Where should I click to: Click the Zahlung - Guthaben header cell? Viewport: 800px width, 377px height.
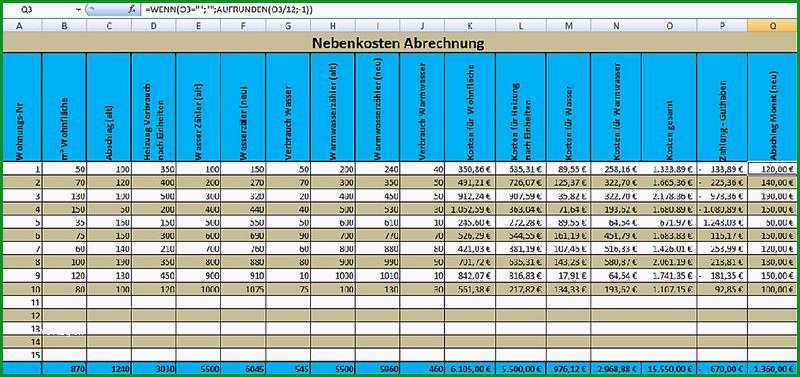click(x=722, y=107)
